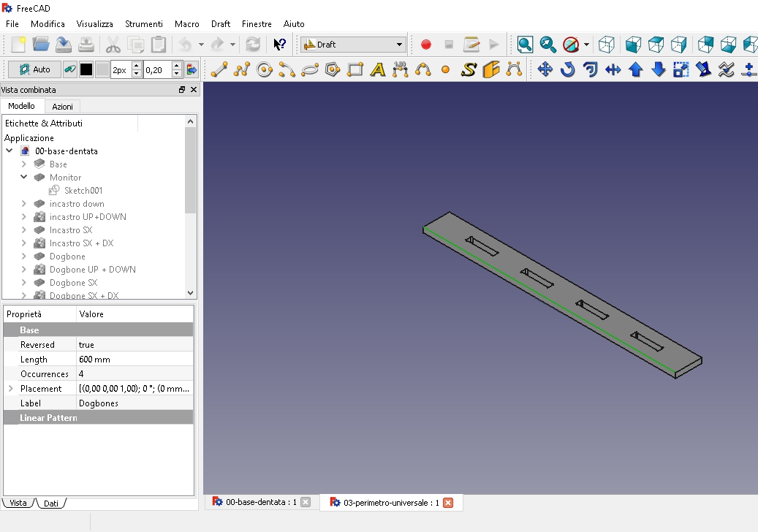The height and width of the screenshot is (532, 758).
Task: Collapse the 00-base-dentata document tree
Action: (x=10, y=151)
